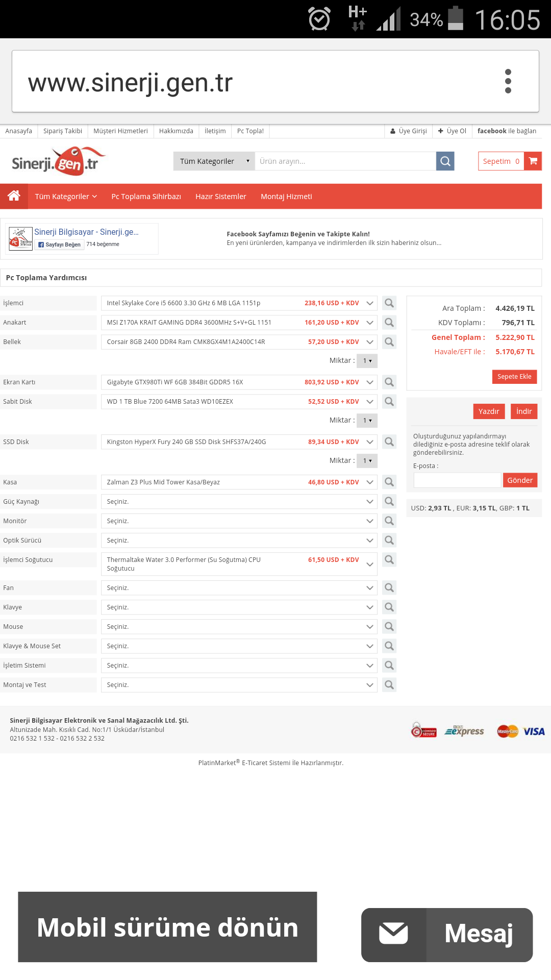Open the Kasa product dropdown
This screenshot has width=551, height=980.
239,482
